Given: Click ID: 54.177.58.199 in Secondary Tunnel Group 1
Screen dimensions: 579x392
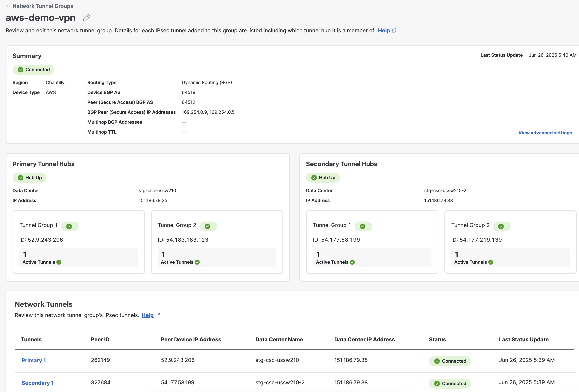Looking at the screenshot, I should [336, 240].
